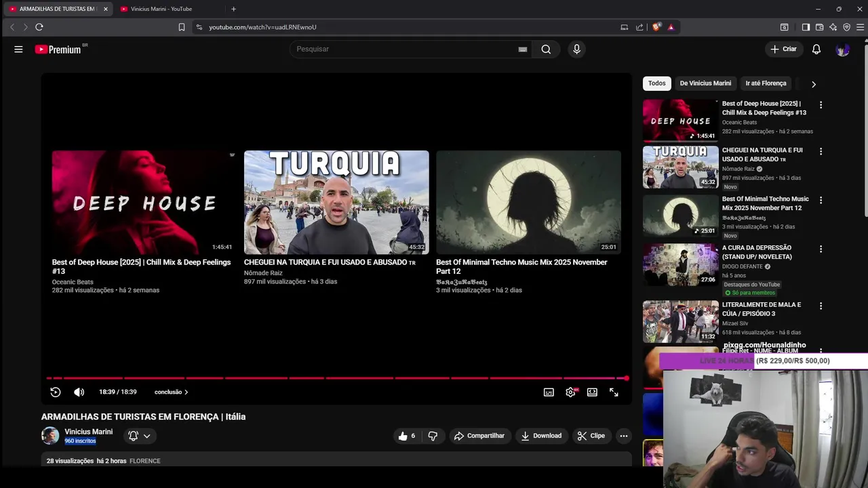The width and height of the screenshot is (868, 488).
Task: Replay the video with the replay button
Action: [56, 392]
